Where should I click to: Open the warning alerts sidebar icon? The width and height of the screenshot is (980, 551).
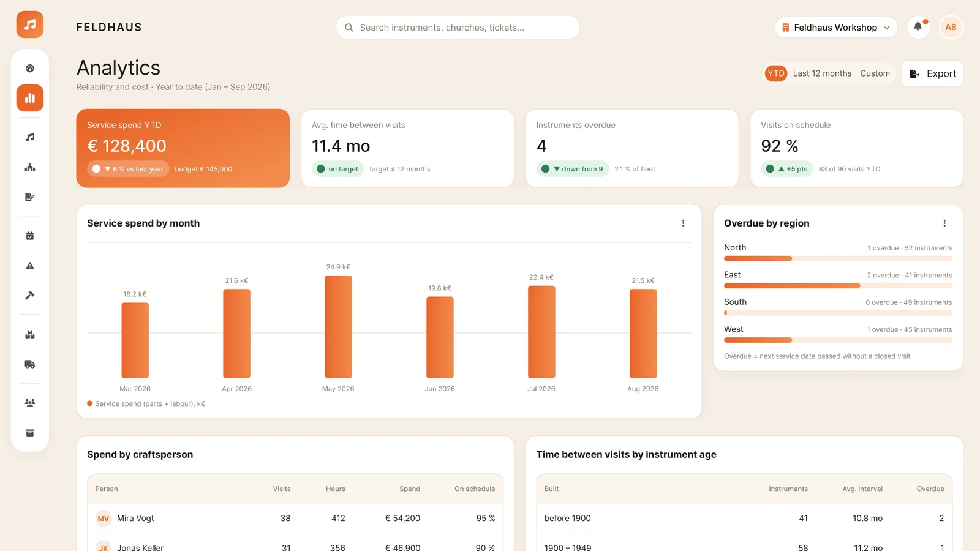coord(30,266)
